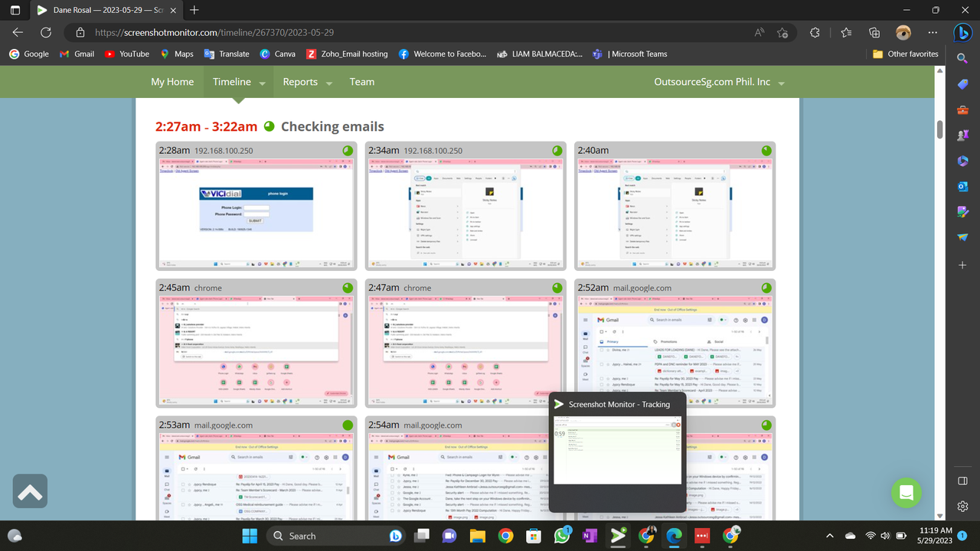The height and width of the screenshot is (551, 980).
Task: Click the browser address bar URL
Action: click(x=214, y=33)
